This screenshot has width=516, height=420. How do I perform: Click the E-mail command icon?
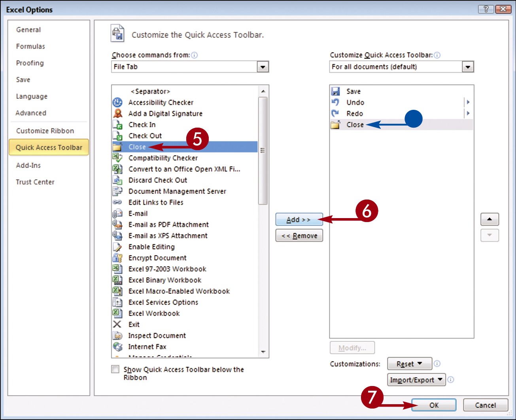[117, 213]
